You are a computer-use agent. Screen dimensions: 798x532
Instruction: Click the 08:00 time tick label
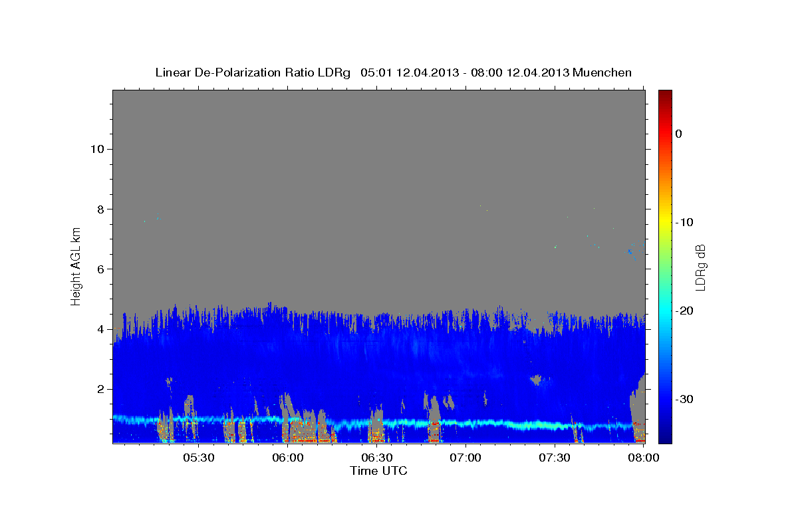click(x=643, y=458)
